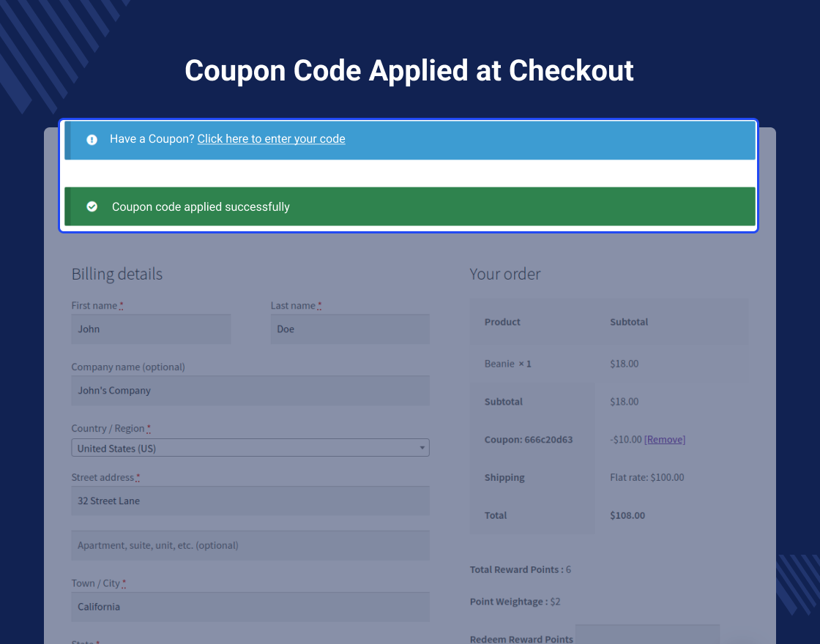Click the green success checkmark icon
The height and width of the screenshot is (644, 820).
coord(92,207)
